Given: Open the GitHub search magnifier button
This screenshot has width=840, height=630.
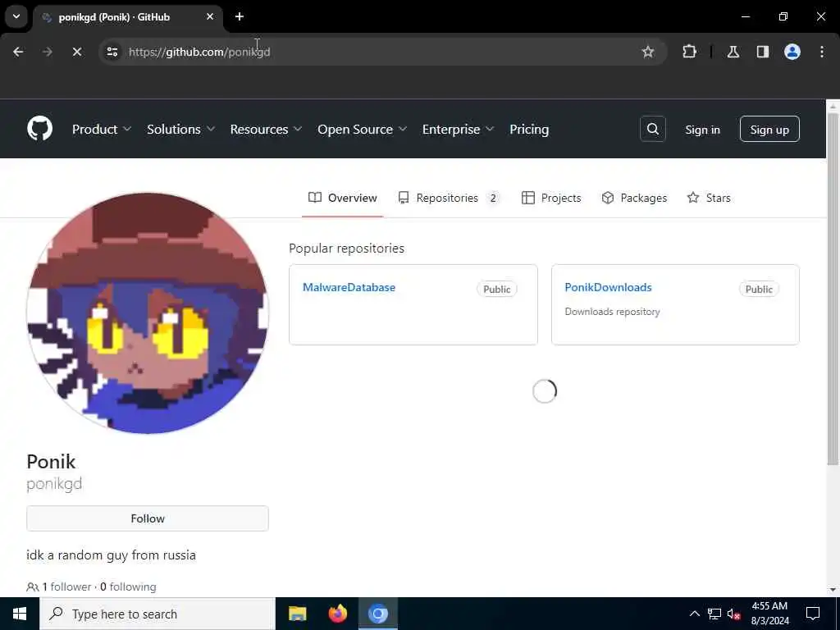Looking at the screenshot, I should pyautogui.click(x=652, y=129).
